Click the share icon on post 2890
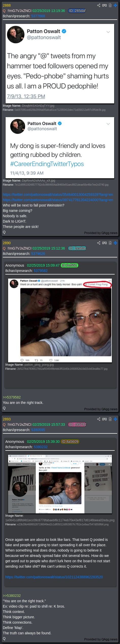Image resolution: width=120 pixels, height=644 pixels. tap(99, 243)
